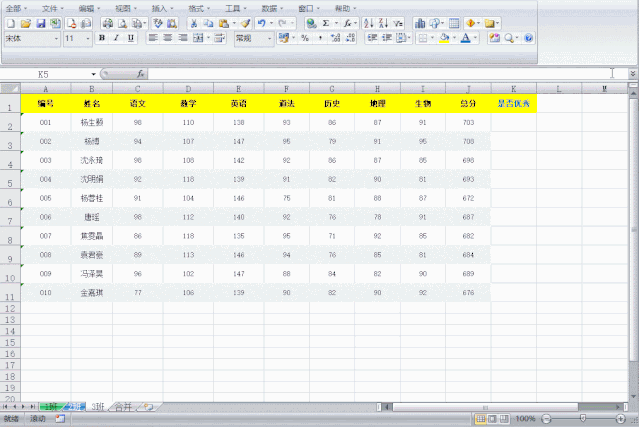This screenshot has width=639, height=427.
Task: Expand the Name Box dropdown arrow
Action: pyautogui.click(x=93, y=74)
